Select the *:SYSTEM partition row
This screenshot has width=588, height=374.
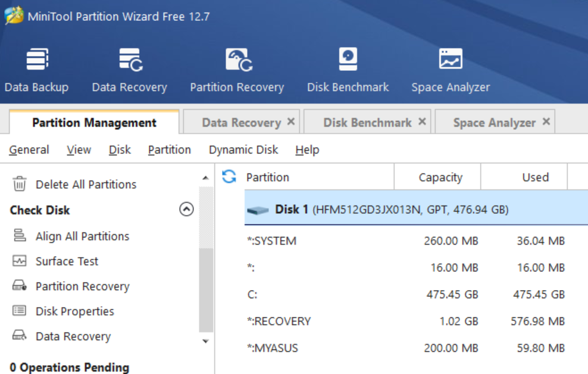point(416,241)
